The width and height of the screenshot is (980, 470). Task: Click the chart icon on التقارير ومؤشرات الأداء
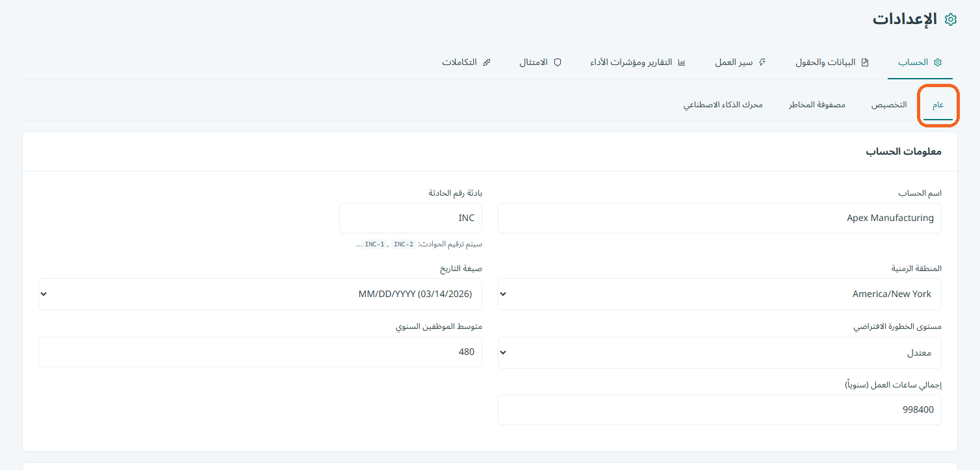click(x=681, y=62)
